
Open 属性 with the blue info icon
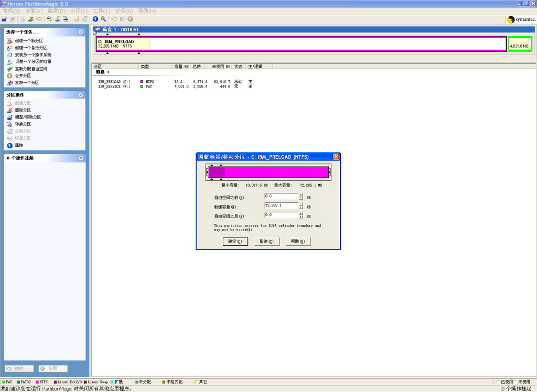pyautogui.click(x=9, y=145)
